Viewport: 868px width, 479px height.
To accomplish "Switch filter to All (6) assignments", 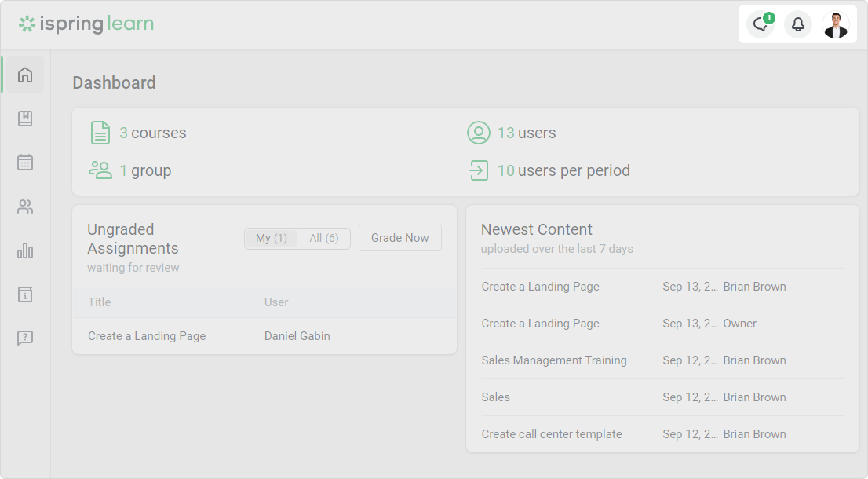I will coord(323,239).
